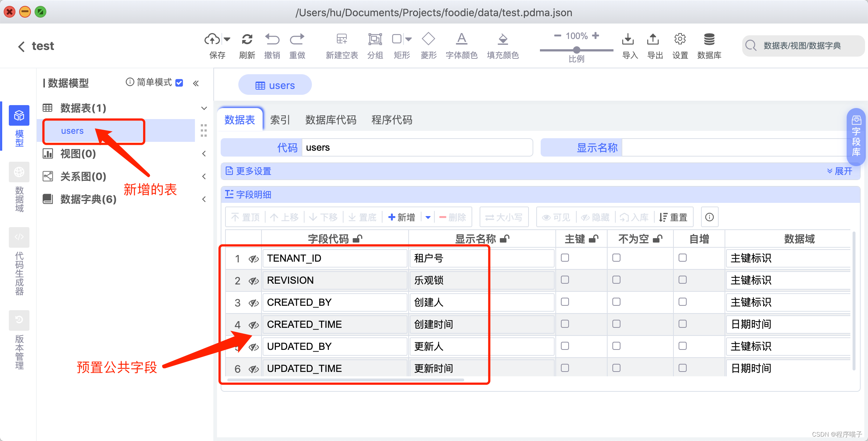This screenshot has height=441, width=868.
Task: Zoom out with the minus button
Action: click(558, 36)
